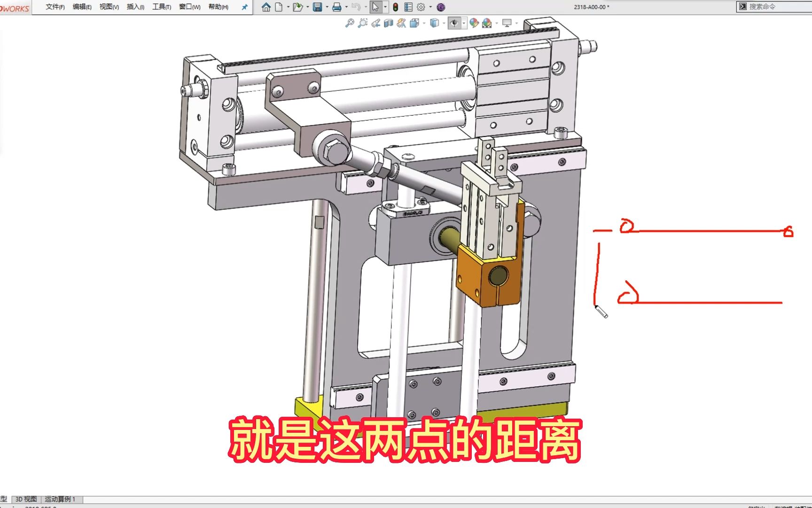This screenshot has height=508, width=812.
Task: Expand the Undo history dropdown arrow
Action: (366, 7)
